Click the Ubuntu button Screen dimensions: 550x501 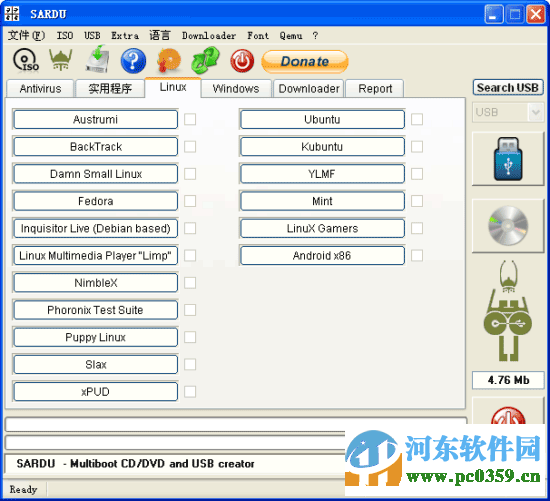tap(322, 119)
